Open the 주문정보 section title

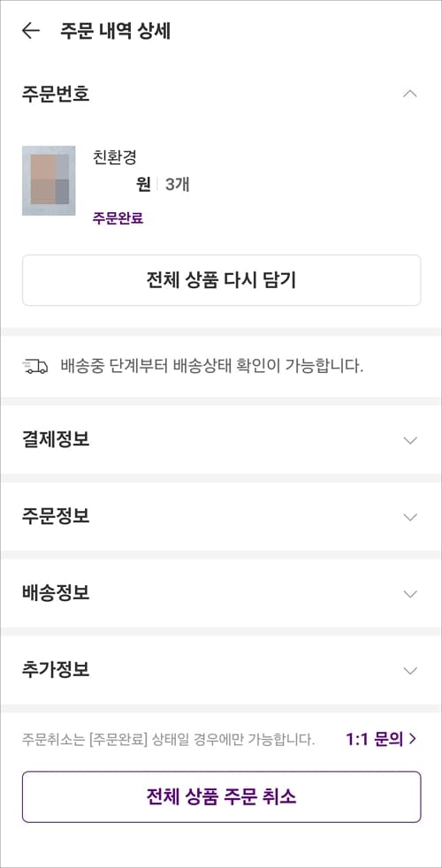[x=56, y=516]
